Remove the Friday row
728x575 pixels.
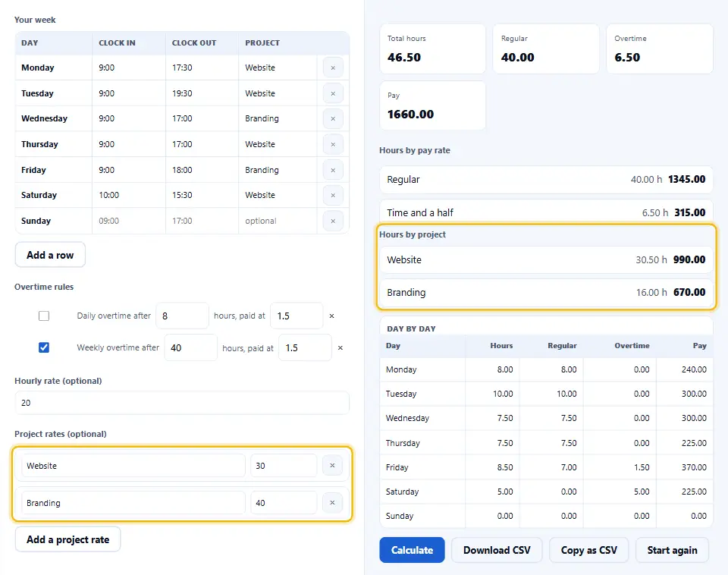pos(333,170)
